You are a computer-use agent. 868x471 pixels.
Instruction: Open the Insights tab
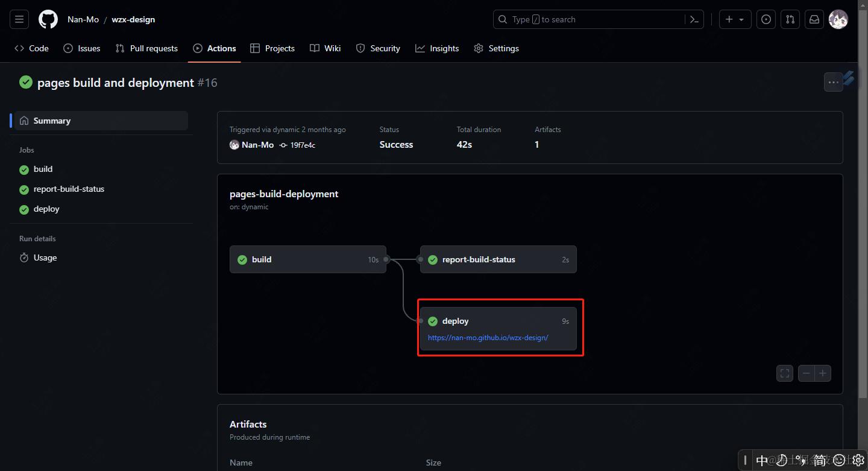click(437, 48)
